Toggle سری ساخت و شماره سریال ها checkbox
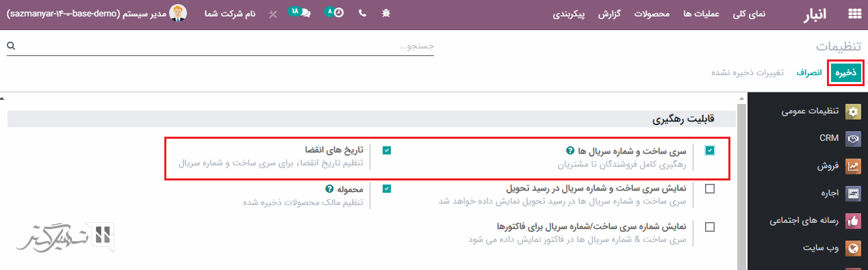868x270 pixels. tap(710, 151)
